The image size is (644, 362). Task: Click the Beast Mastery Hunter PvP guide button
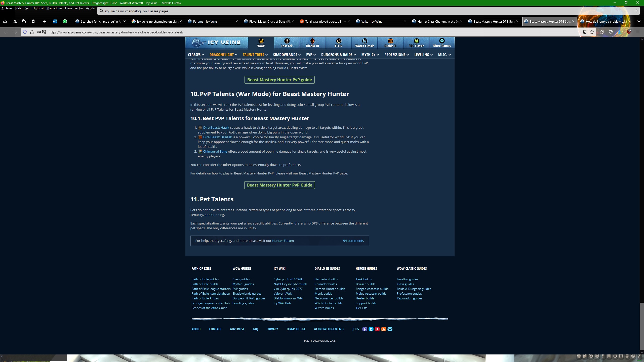coord(279,80)
